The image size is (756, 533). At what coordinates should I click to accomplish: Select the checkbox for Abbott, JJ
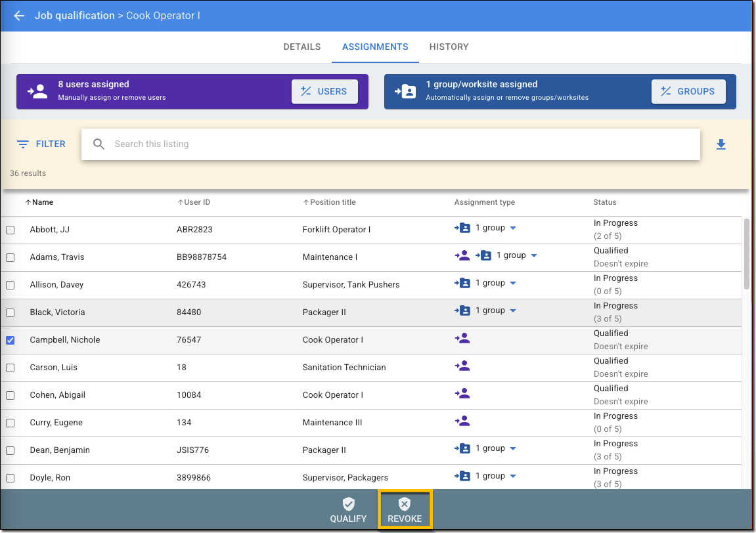coord(11,230)
